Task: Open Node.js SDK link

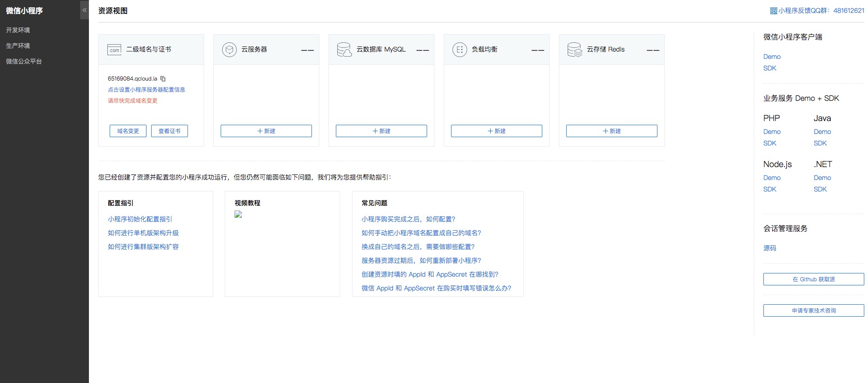Action: click(x=770, y=189)
